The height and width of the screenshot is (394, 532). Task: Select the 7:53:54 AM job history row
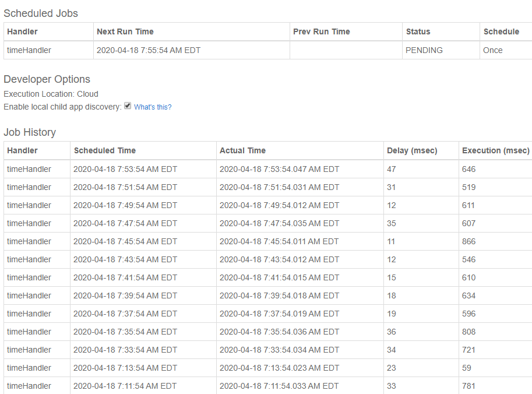(267, 169)
